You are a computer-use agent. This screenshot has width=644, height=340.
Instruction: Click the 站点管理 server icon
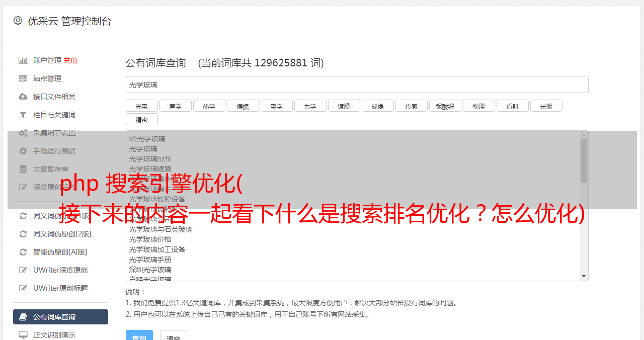[23, 78]
